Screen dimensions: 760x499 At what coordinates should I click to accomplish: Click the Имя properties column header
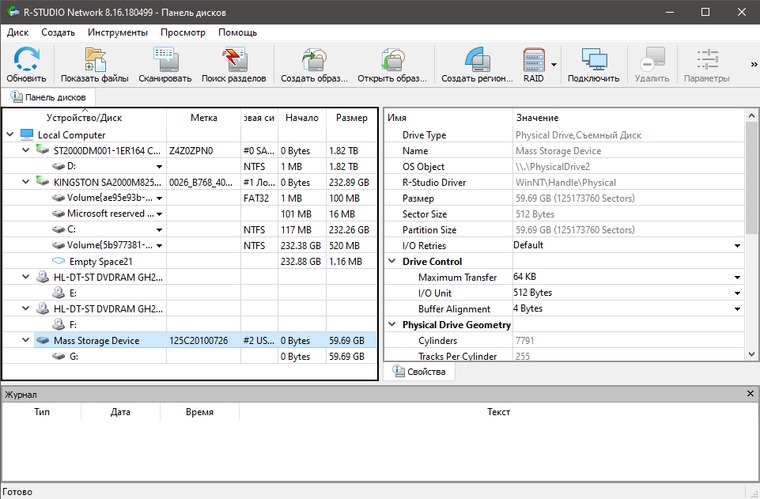tap(448, 118)
